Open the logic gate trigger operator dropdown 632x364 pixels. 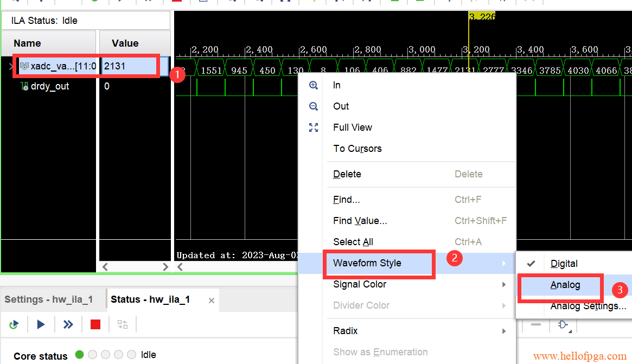click(563, 324)
